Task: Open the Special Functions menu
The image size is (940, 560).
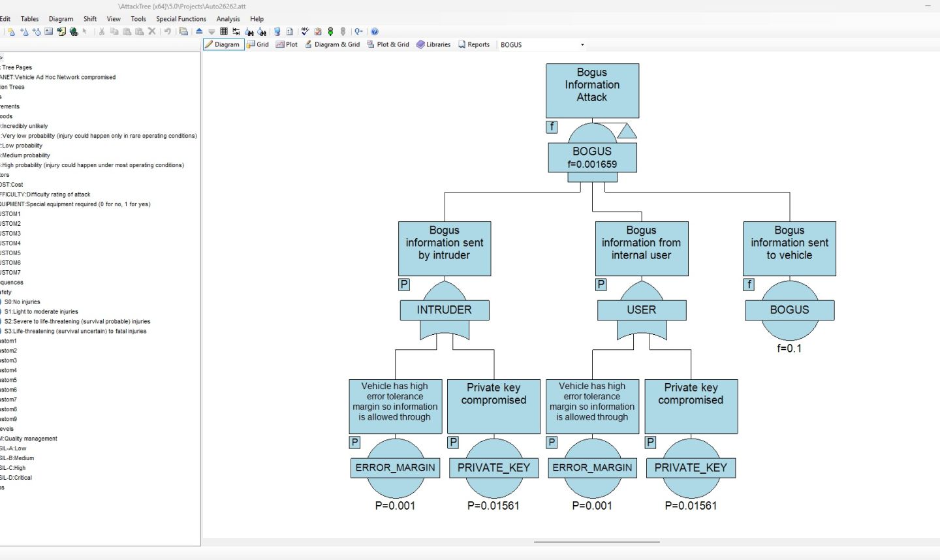Action: point(181,19)
